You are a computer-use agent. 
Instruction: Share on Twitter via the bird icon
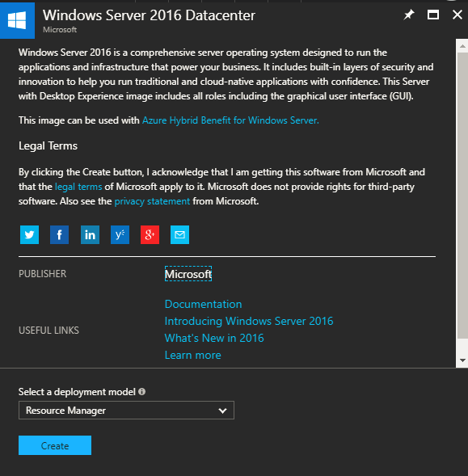pos(29,234)
